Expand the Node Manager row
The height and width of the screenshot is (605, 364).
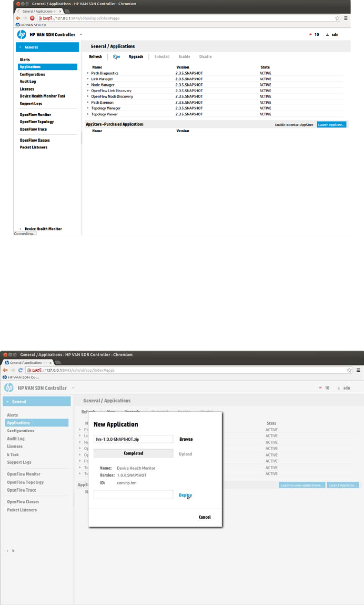click(x=88, y=84)
